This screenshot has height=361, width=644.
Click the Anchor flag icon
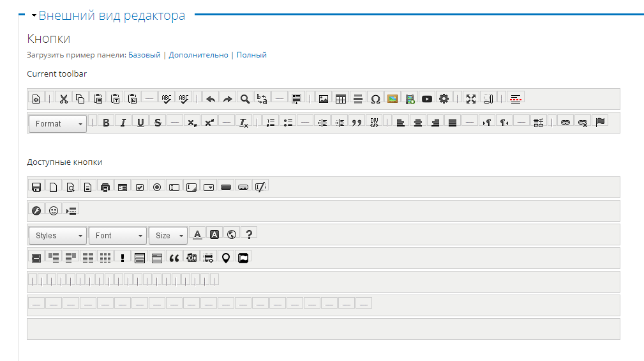coord(600,122)
